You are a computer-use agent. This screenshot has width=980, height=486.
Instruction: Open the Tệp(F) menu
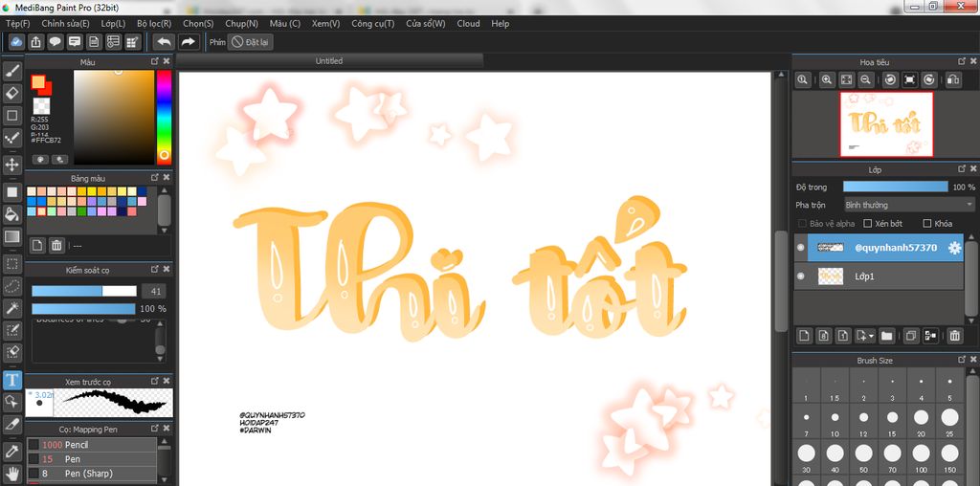coord(17,23)
